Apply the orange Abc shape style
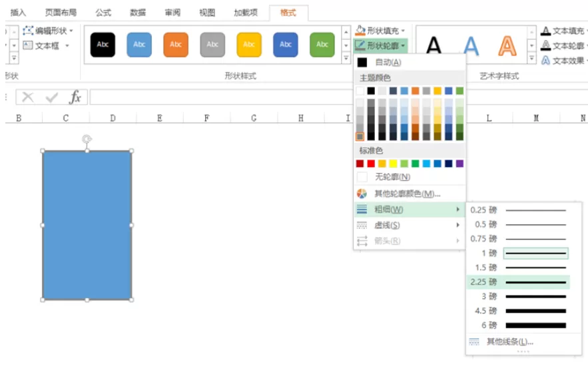This screenshot has height=366, width=588. 176,45
